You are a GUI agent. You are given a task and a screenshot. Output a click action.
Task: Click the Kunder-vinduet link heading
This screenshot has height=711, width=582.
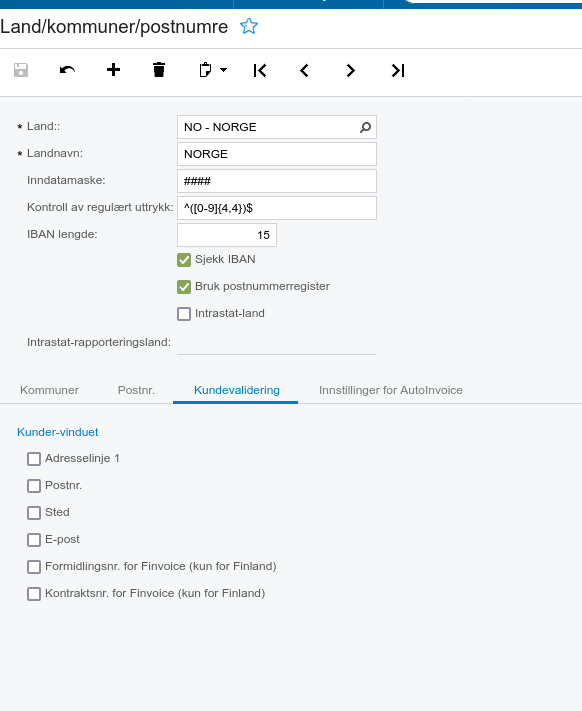click(x=58, y=432)
